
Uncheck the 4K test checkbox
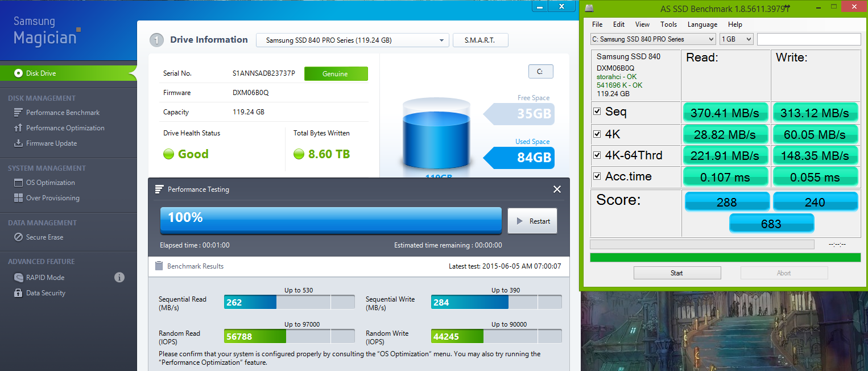click(x=597, y=134)
